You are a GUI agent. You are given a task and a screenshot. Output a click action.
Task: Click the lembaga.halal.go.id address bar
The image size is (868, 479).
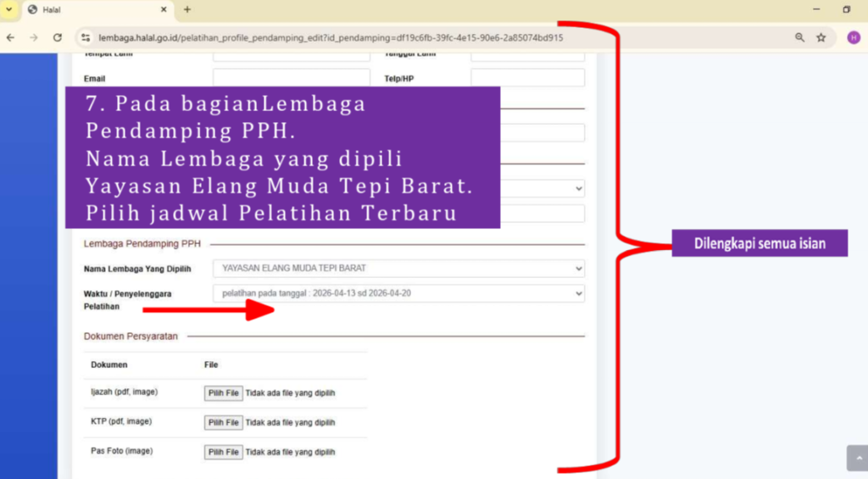(x=331, y=37)
